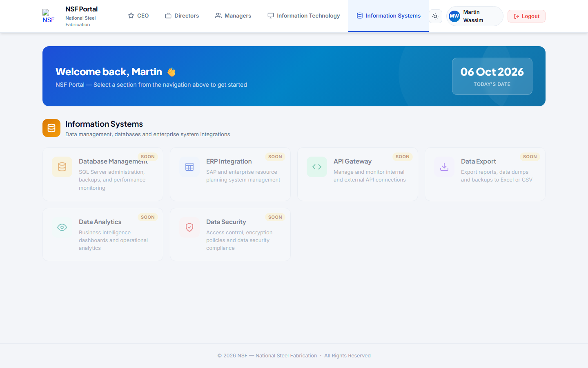Click the ERP Integration table icon
588x368 pixels.
click(x=189, y=167)
